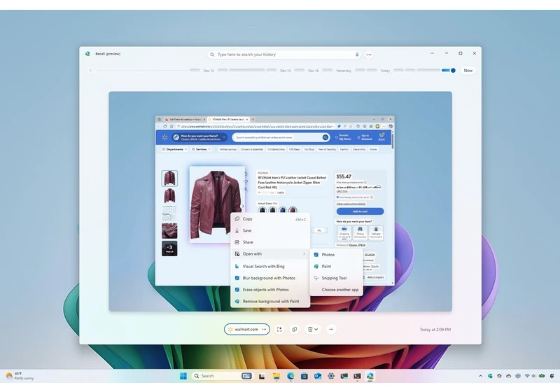The image size is (560, 392).
Task: Click the Recall app logo in title bar
Action: pos(87,54)
